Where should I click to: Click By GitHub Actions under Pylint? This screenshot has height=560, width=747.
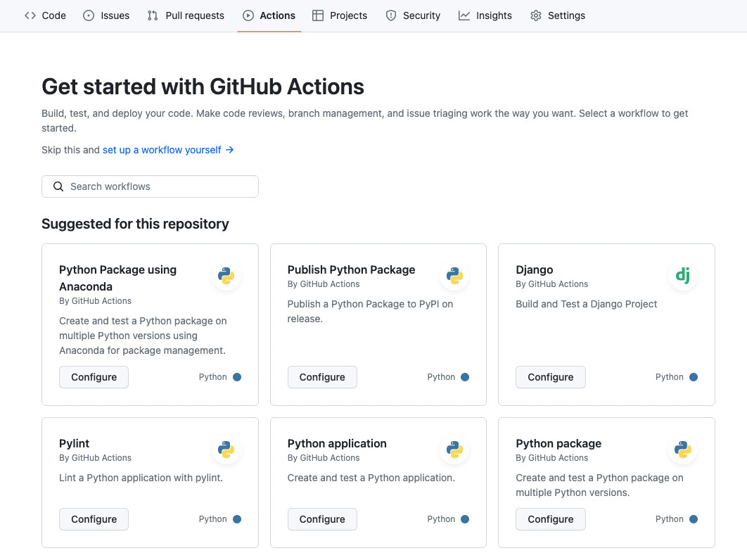point(95,458)
